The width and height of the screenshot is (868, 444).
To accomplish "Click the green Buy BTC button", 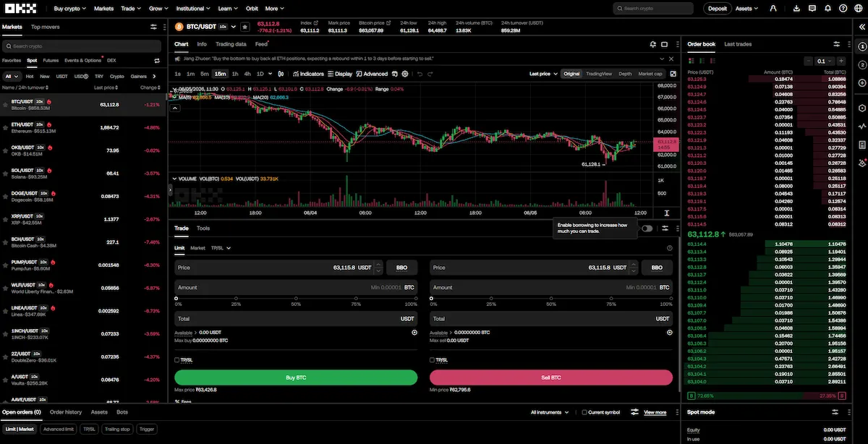I will point(296,377).
